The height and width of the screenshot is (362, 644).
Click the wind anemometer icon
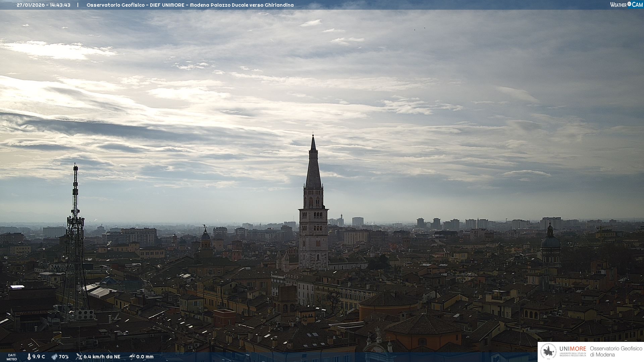tap(79, 357)
